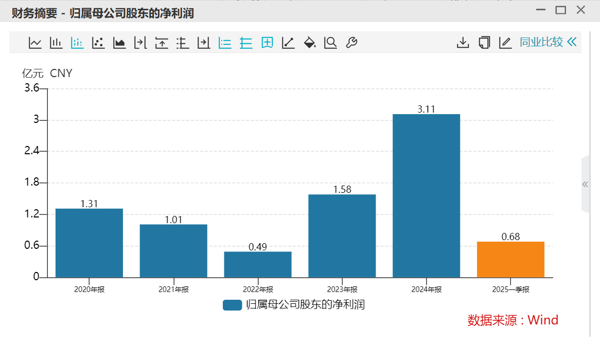Toggle the data label bookmark icon

click(x=267, y=43)
